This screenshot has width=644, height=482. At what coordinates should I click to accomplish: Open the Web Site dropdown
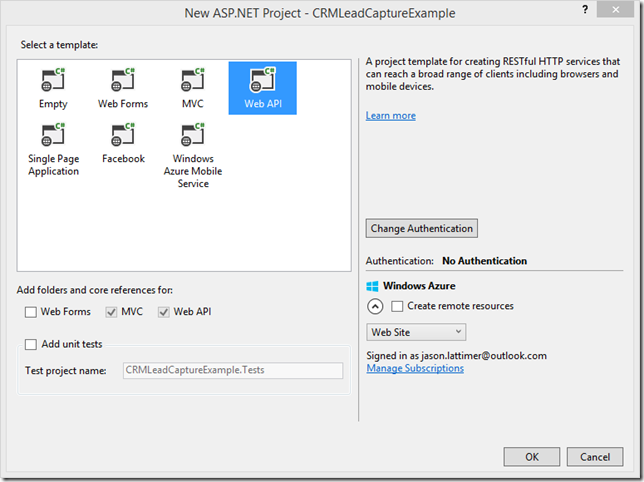pyautogui.click(x=416, y=332)
